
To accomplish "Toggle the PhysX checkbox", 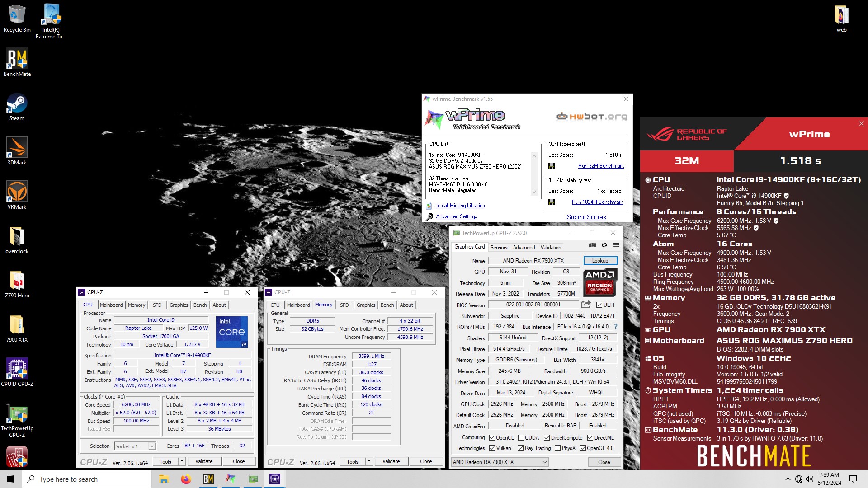I will (x=557, y=448).
